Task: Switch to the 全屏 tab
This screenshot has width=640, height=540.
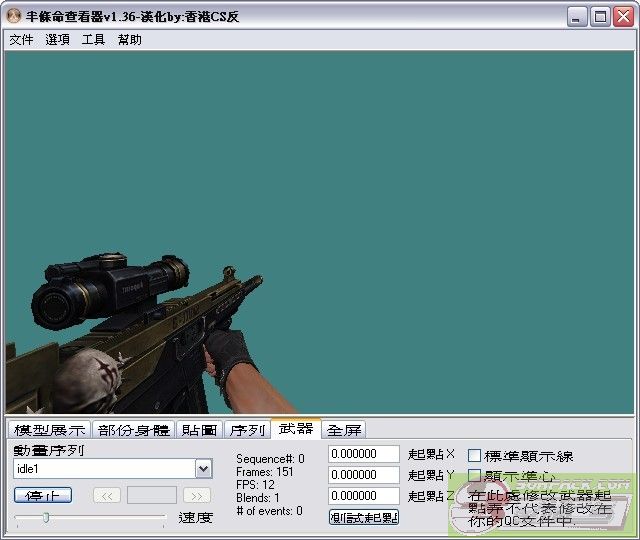Action: (344, 430)
